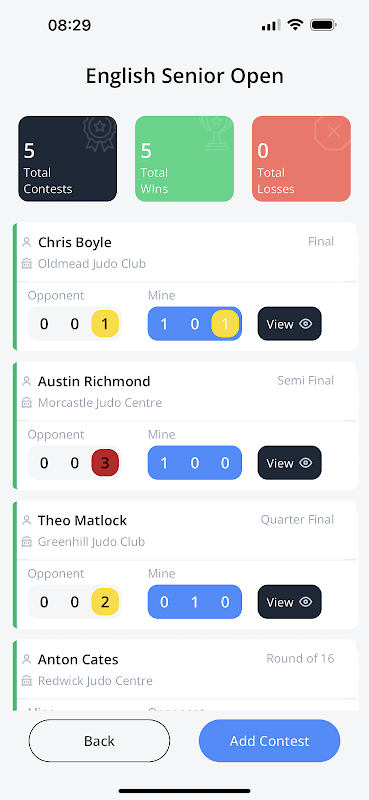View the Final contest against Chris Boyle

289,323
